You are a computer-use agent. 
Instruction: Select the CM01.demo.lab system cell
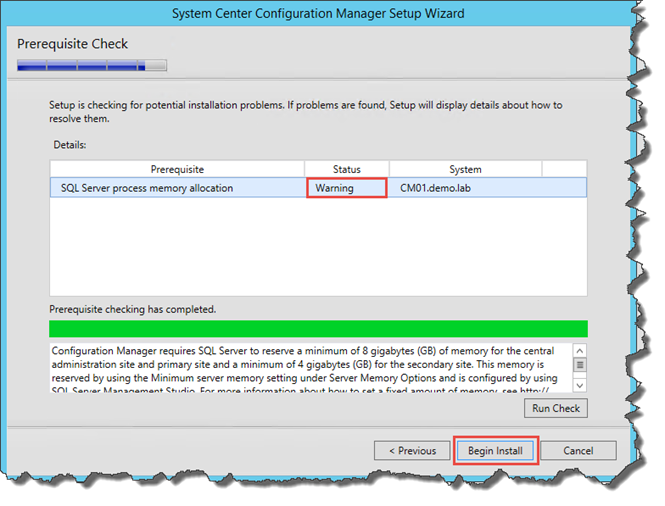(435, 188)
